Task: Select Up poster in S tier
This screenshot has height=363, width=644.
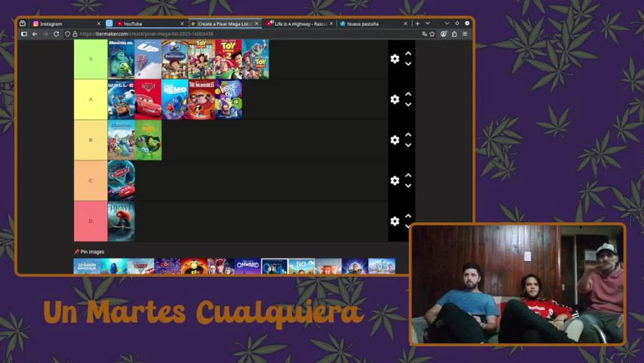Action: click(x=148, y=59)
